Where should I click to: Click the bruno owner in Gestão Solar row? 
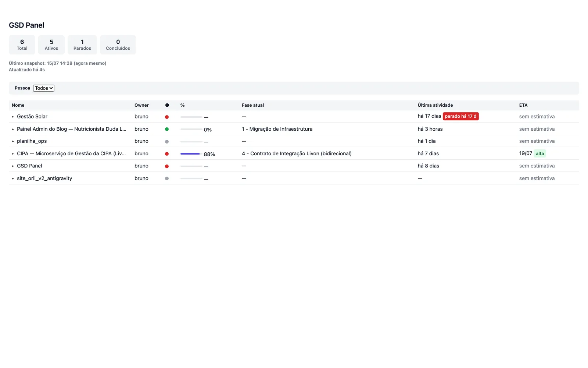coord(141,117)
